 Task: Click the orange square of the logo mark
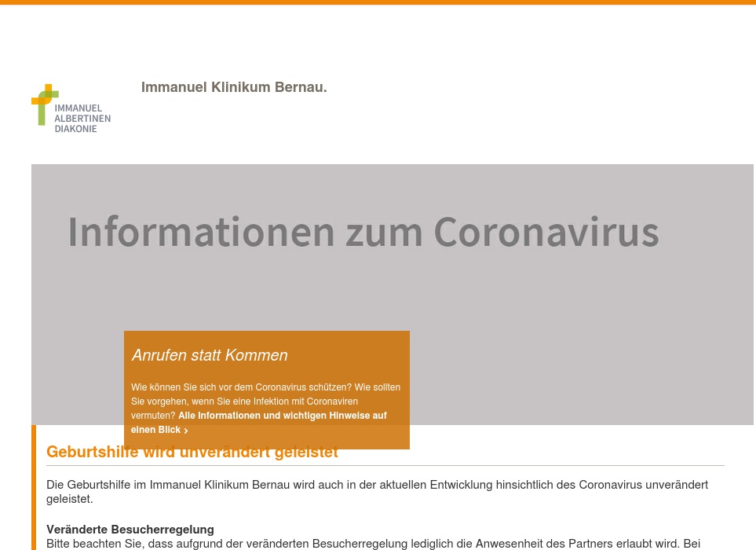49,89
